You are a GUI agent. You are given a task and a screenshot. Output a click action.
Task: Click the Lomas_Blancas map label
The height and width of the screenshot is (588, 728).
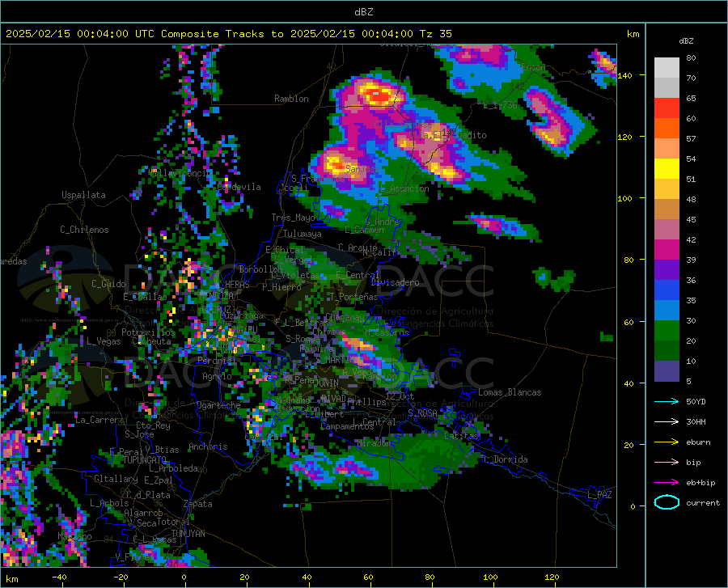pyautogui.click(x=510, y=392)
